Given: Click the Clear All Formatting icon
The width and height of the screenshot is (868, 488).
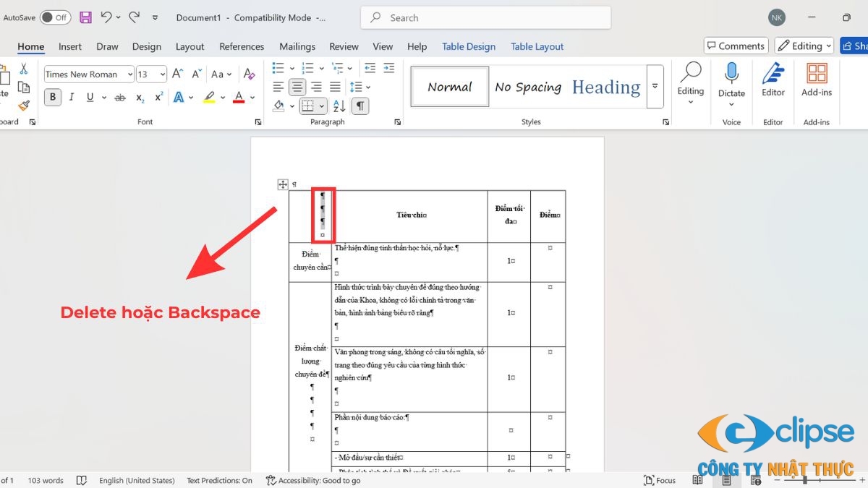Looking at the screenshot, I should [249, 74].
